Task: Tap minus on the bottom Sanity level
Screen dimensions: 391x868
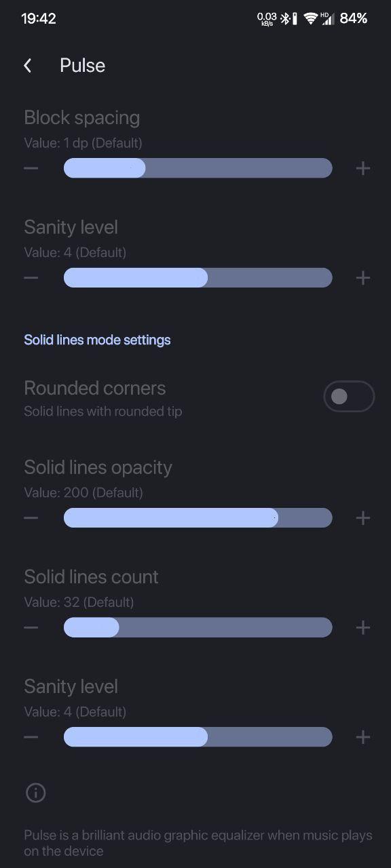Action: pyautogui.click(x=31, y=737)
